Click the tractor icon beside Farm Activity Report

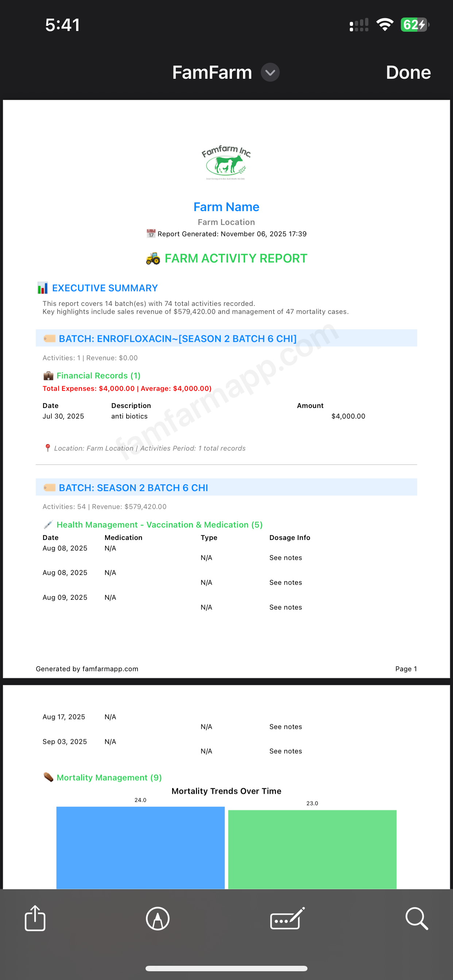click(x=153, y=259)
